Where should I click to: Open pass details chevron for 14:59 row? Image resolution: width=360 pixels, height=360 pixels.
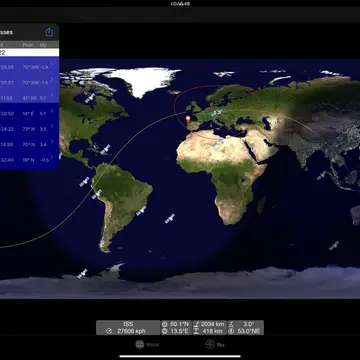(x=52, y=141)
